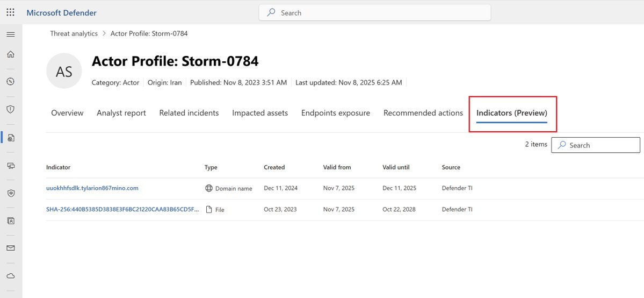Click the AS actor avatar
Viewport: 644px width, 298px height.
click(64, 71)
